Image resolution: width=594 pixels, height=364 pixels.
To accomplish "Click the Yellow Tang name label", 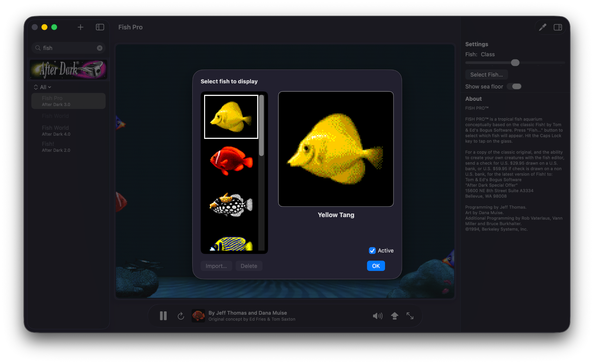I will tap(336, 215).
